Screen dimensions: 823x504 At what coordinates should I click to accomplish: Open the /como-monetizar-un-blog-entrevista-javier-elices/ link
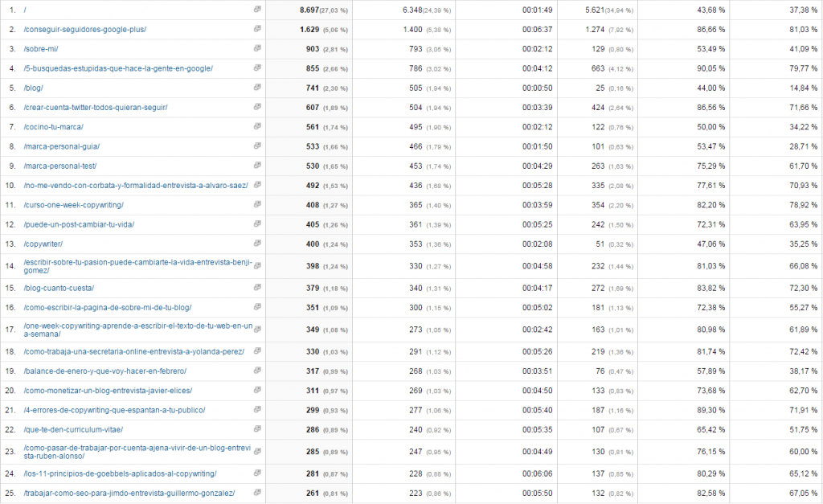pos(108,391)
